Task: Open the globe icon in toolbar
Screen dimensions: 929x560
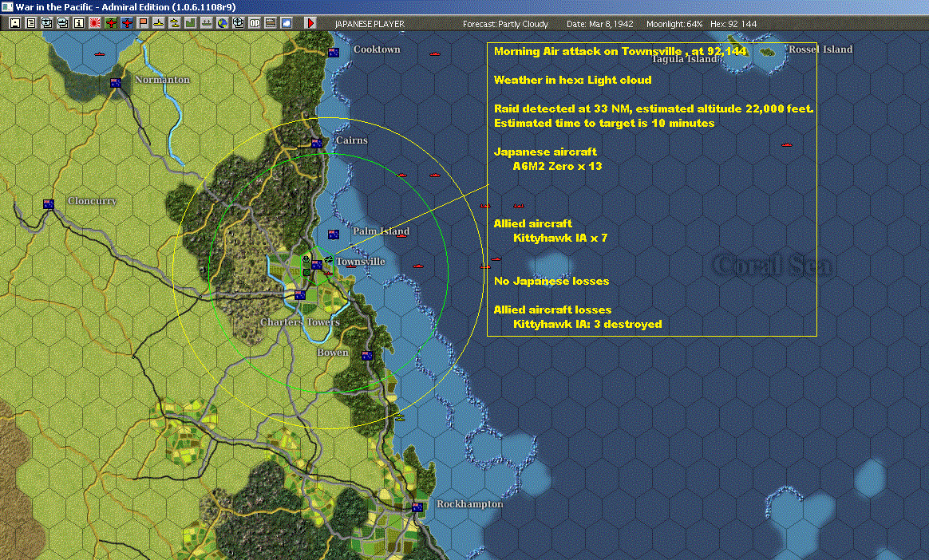Action: 223,23
